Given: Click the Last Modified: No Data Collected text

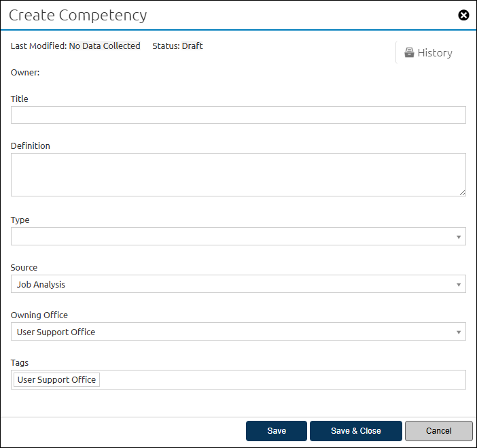Looking at the screenshot, I should coord(75,46).
